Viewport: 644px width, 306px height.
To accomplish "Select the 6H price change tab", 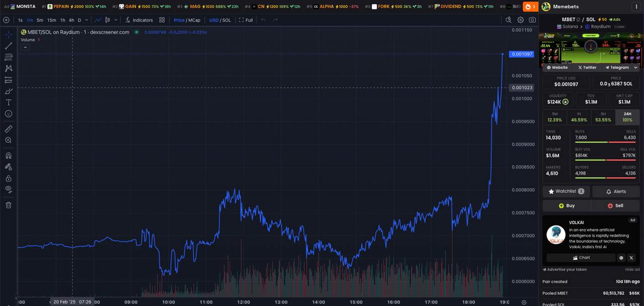I will point(603,117).
